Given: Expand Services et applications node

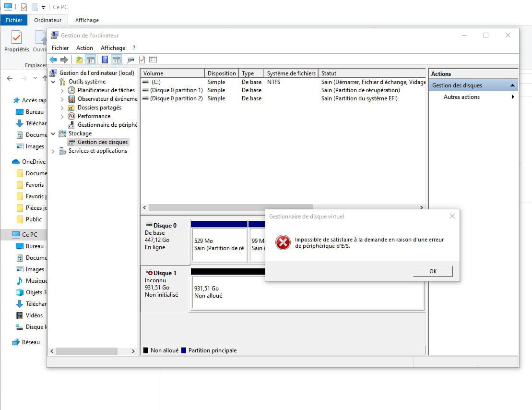Looking at the screenshot, I should pyautogui.click(x=53, y=151).
